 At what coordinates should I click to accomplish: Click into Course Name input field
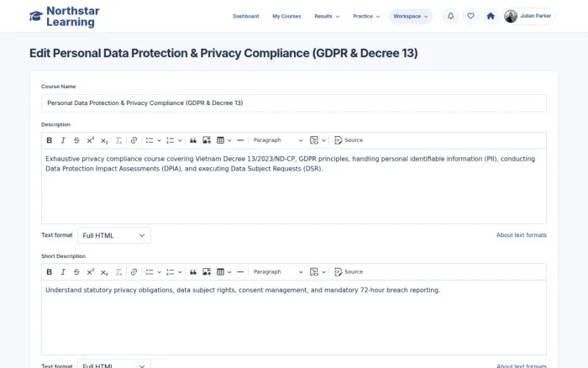tap(294, 103)
